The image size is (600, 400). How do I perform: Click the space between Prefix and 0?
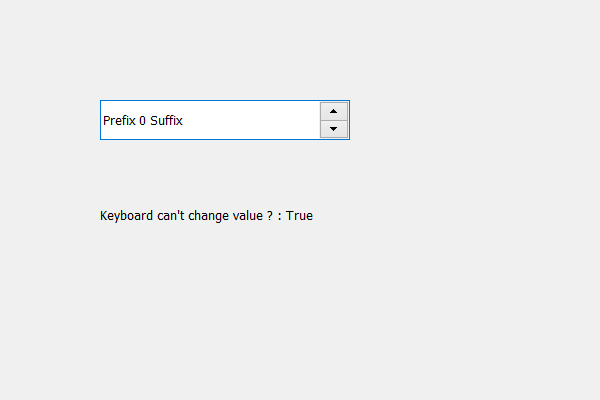click(137, 121)
